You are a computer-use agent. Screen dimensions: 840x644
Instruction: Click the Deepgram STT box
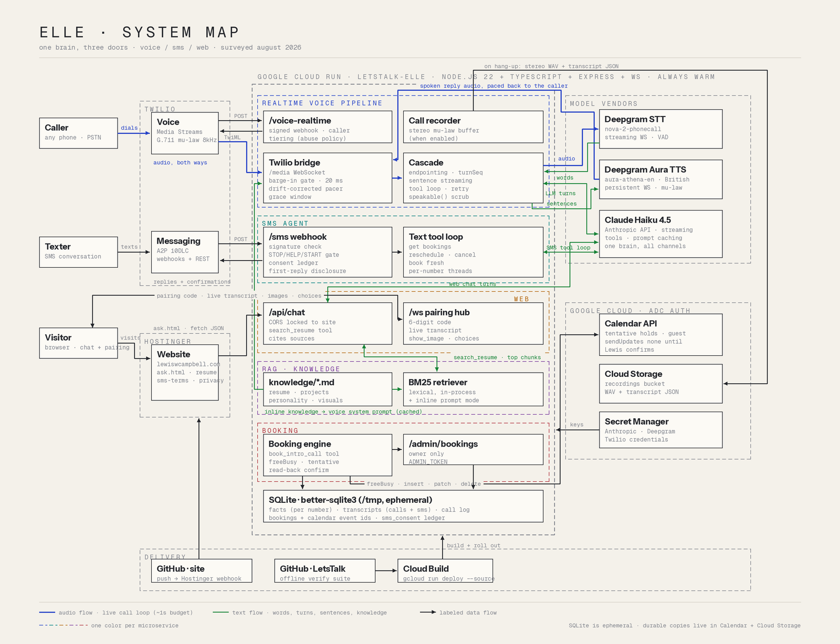661,129
